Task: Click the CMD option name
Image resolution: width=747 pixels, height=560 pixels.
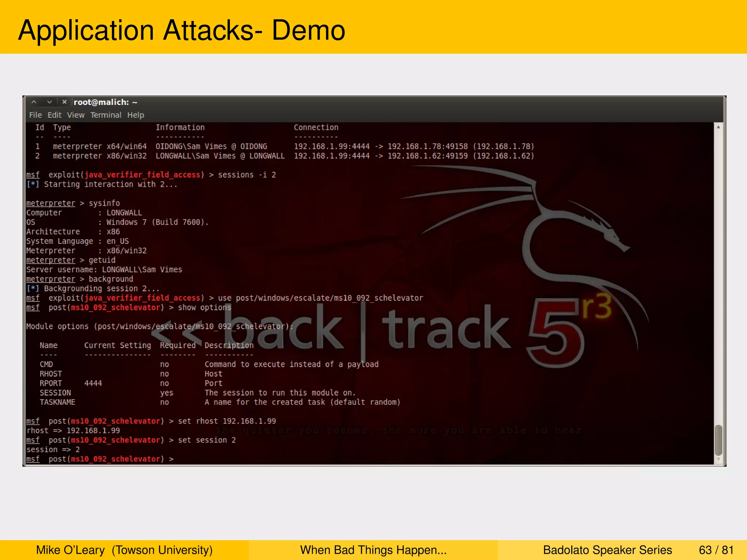Action: tap(46, 365)
